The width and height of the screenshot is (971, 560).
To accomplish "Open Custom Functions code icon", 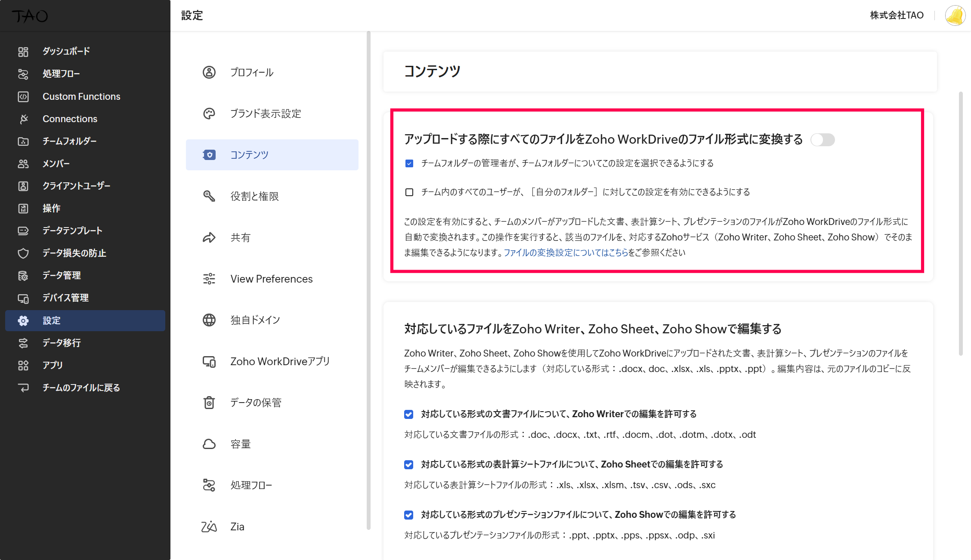I will (x=23, y=97).
